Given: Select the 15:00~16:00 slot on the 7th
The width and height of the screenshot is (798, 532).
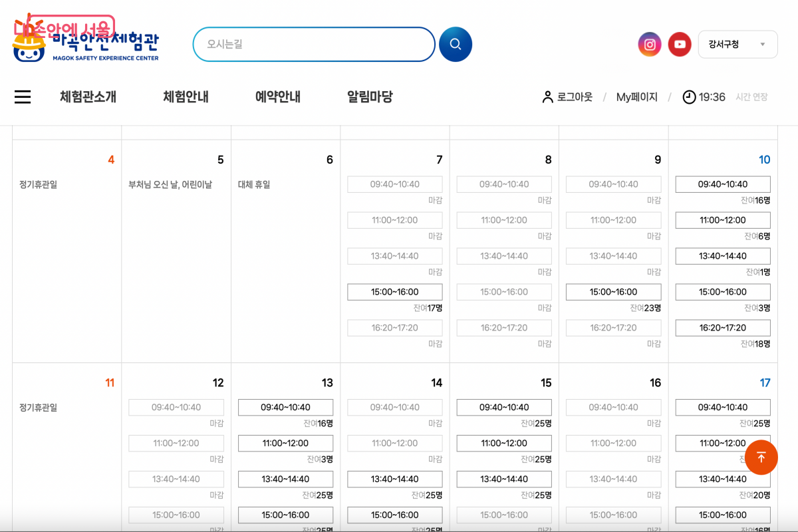Looking at the screenshot, I should [x=395, y=292].
